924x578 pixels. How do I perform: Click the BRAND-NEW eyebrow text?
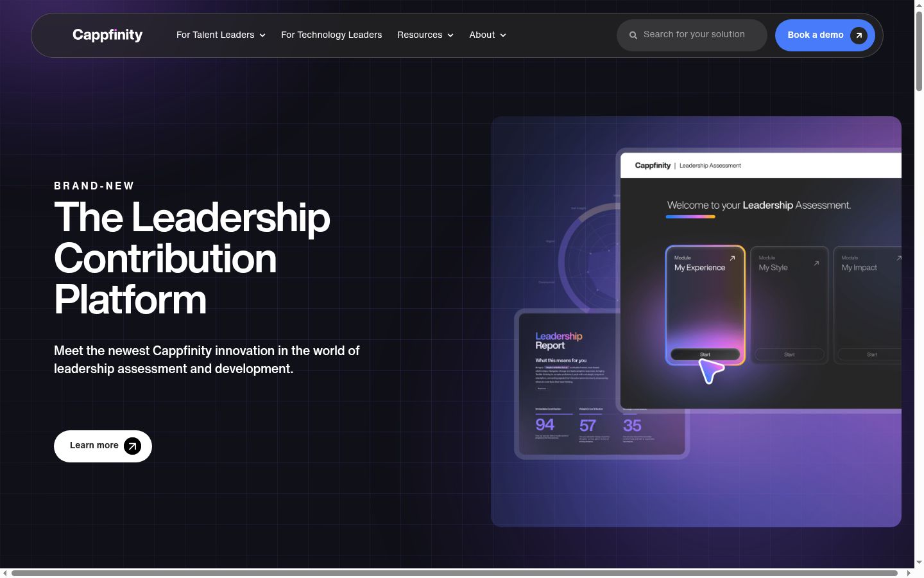(94, 186)
